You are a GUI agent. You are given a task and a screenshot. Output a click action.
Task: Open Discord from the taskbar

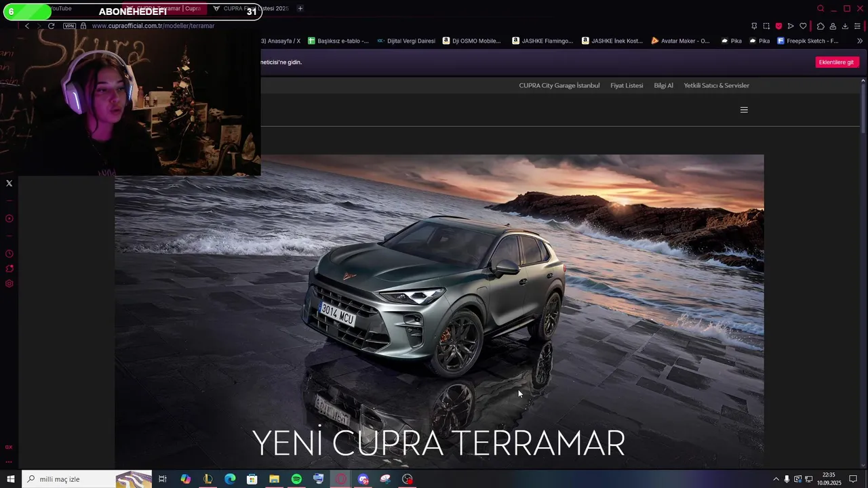pos(363,479)
